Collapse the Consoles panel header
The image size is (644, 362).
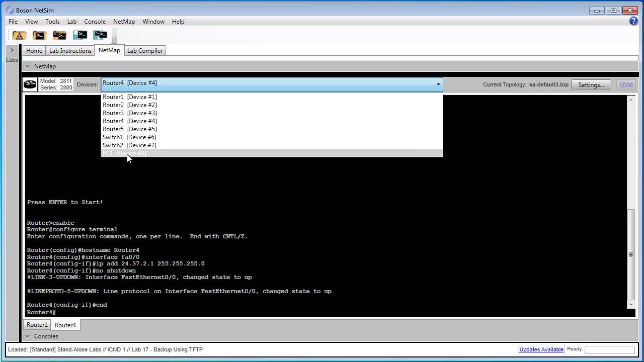click(x=28, y=336)
